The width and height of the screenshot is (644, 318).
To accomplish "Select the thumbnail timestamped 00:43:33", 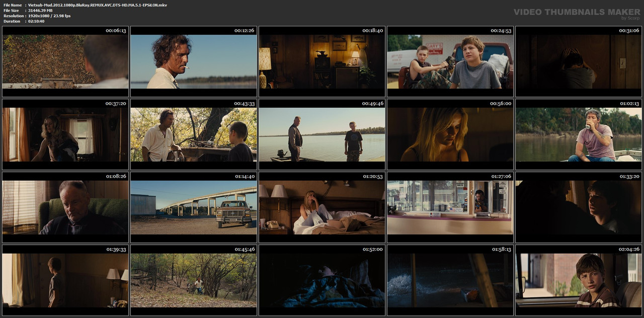I will point(194,134).
